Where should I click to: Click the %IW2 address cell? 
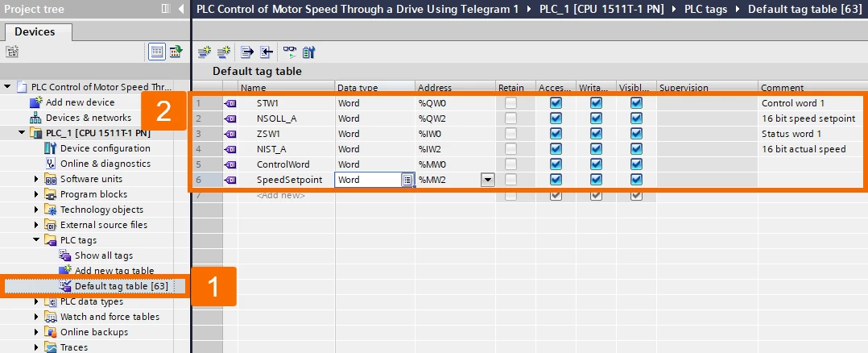point(455,149)
